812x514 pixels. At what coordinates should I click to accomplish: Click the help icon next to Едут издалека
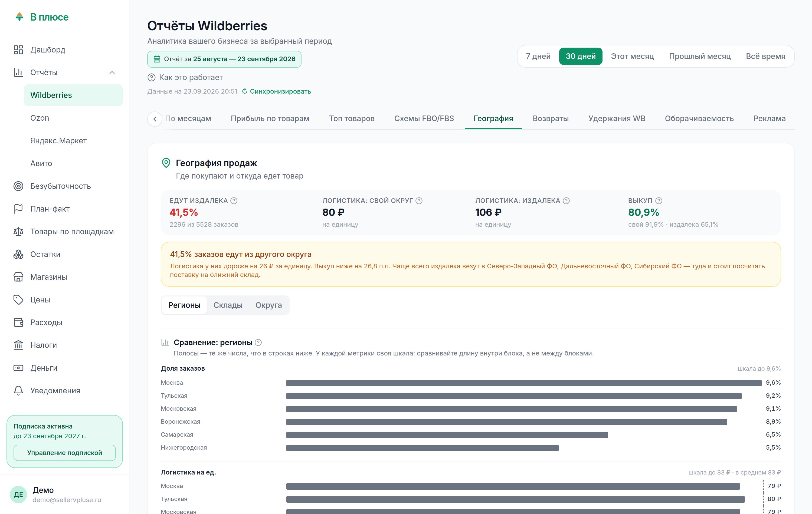point(234,201)
